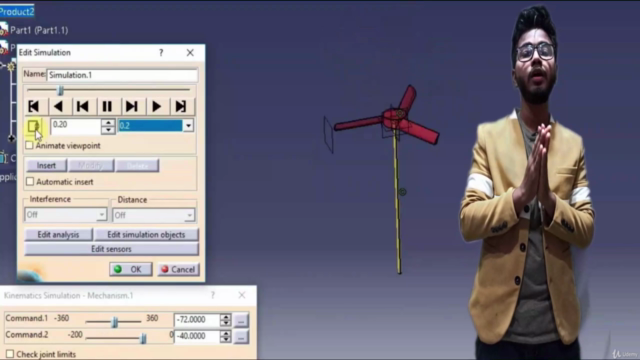Click the Insert button
Viewport: 640px width, 360px height.
pyautogui.click(x=46, y=165)
